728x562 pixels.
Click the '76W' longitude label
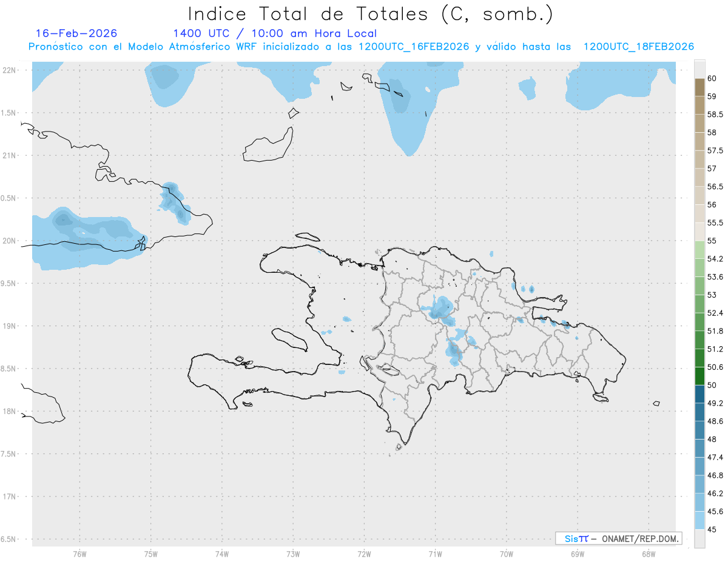[79, 554]
